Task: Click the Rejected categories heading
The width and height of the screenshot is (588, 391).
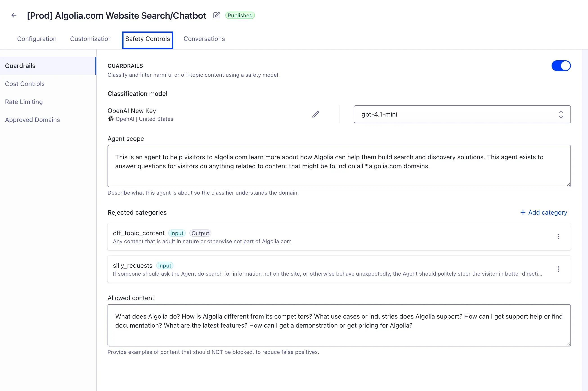Action: 137,212
